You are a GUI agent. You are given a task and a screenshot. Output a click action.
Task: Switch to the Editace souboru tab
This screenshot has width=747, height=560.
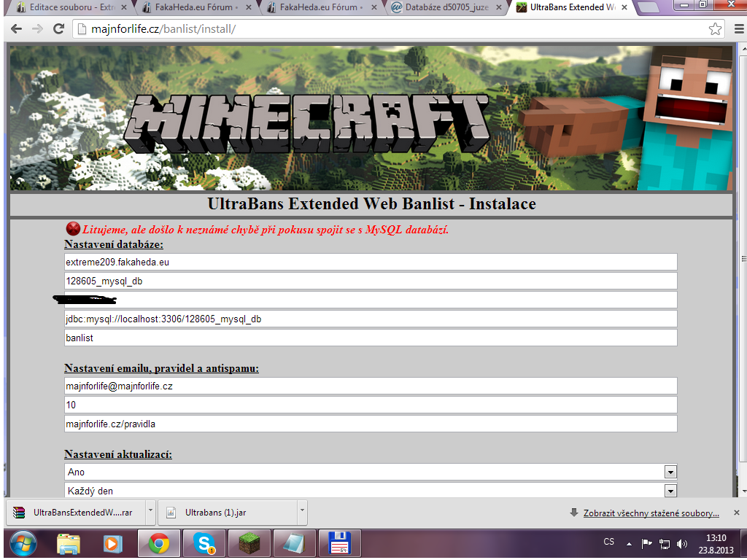[71, 7]
